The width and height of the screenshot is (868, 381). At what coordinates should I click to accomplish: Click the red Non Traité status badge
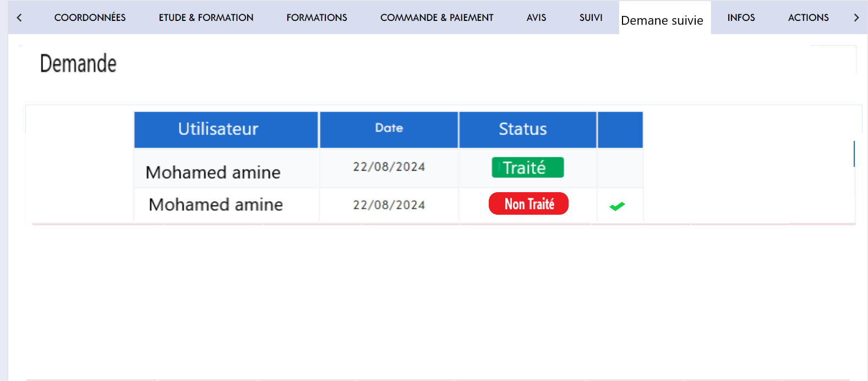click(x=528, y=204)
